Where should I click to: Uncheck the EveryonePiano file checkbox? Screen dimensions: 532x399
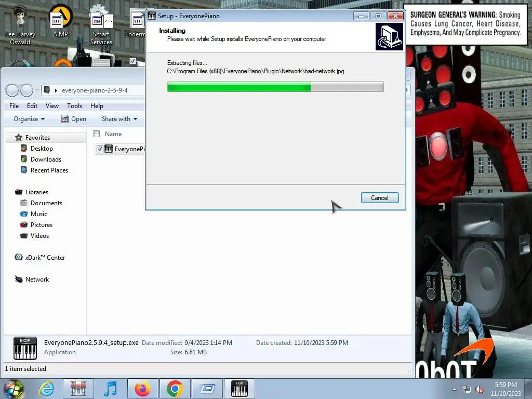coord(100,149)
